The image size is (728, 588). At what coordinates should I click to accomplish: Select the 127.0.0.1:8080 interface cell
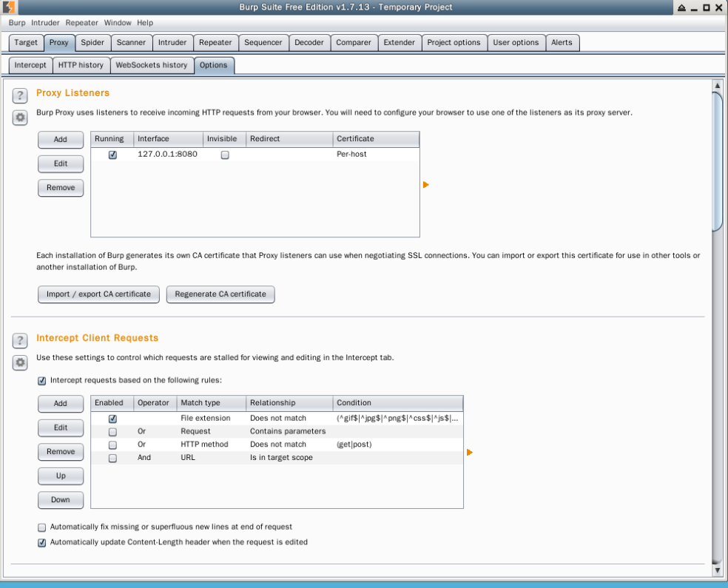(x=167, y=154)
